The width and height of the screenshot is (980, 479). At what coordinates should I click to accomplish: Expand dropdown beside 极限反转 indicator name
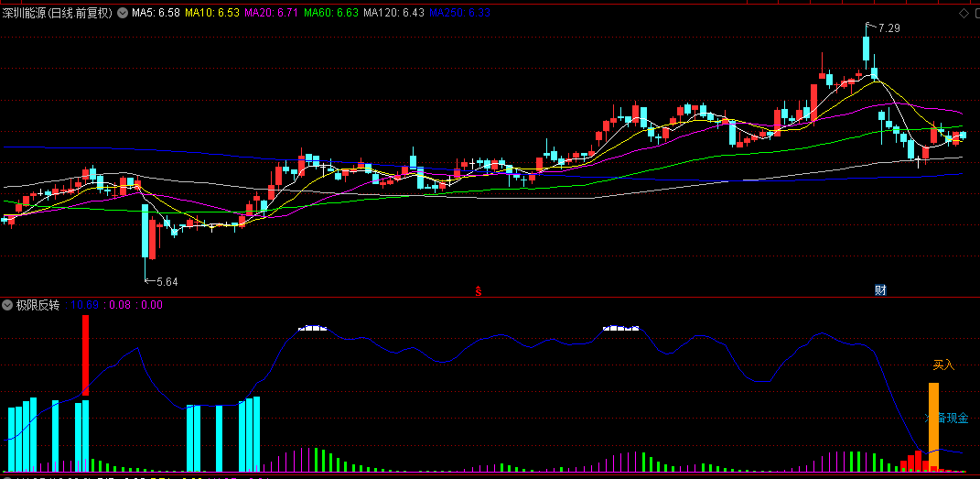tap(7, 305)
